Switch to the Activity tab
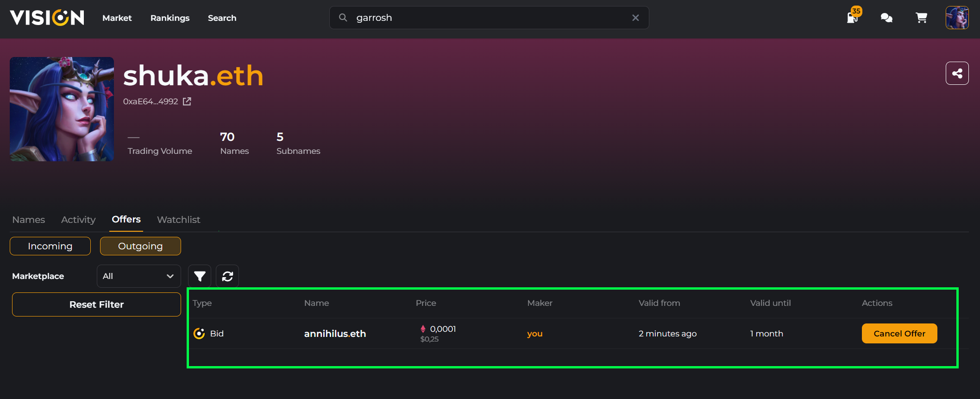Viewport: 980px width, 399px height. [x=78, y=220]
